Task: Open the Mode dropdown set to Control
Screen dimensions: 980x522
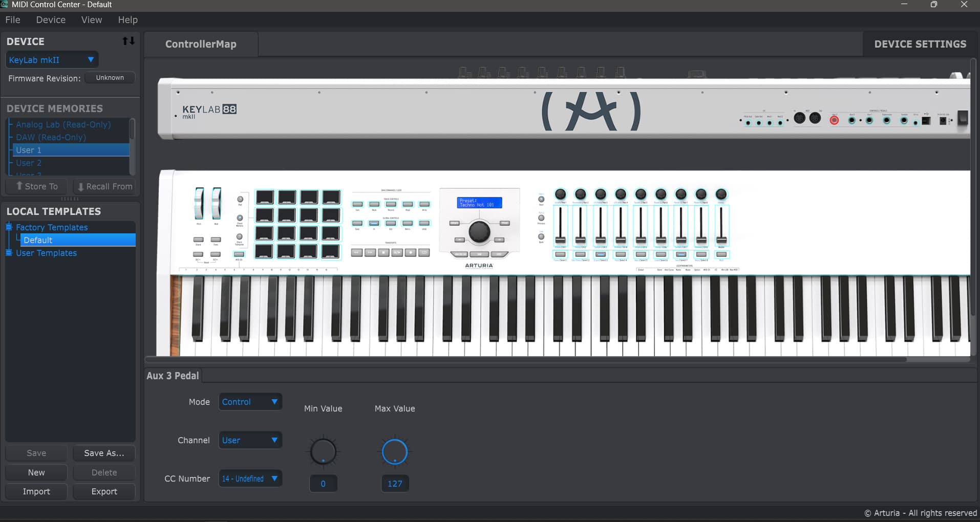Action: point(250,402)
